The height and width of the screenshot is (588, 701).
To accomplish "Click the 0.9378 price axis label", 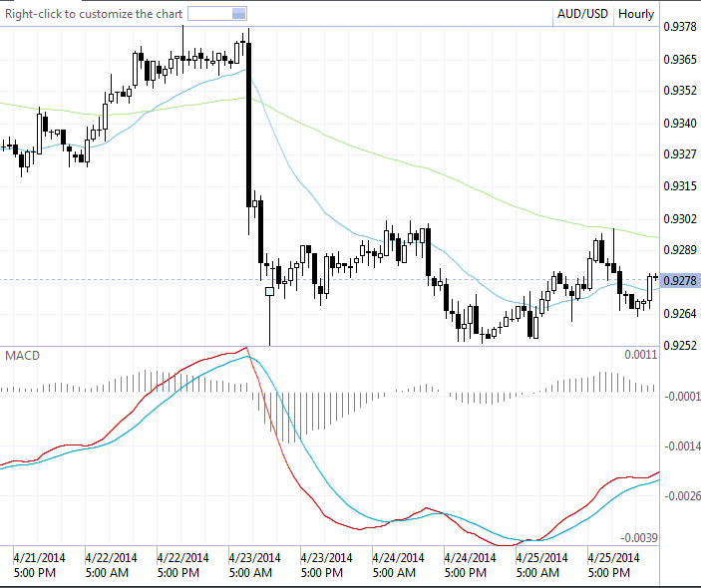I will [680, 27].
